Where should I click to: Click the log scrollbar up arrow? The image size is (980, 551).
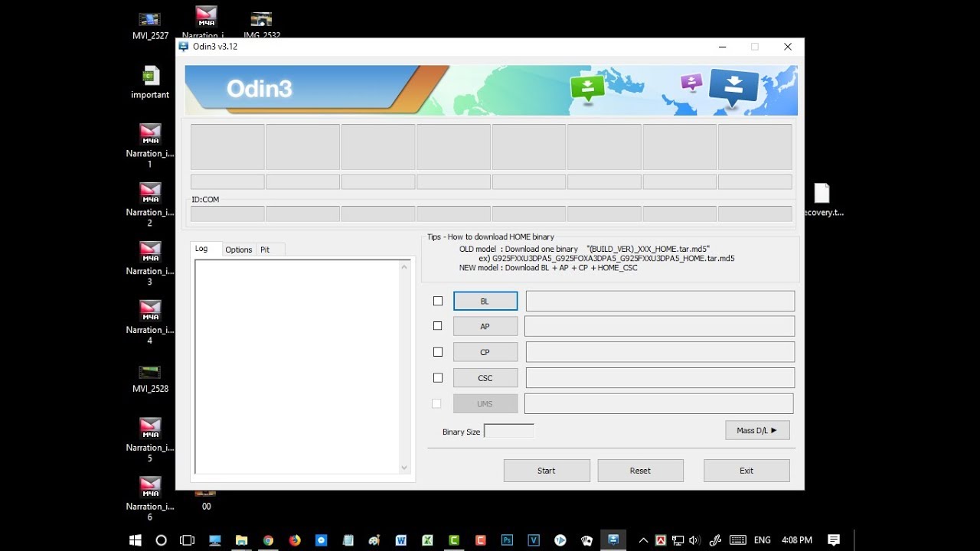(405, 267)
